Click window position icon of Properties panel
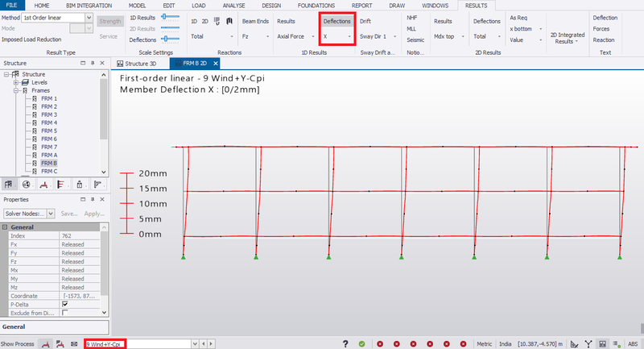The height and width of the screenshot is (349, 644). pyautogui.click(x=83, y=199)
